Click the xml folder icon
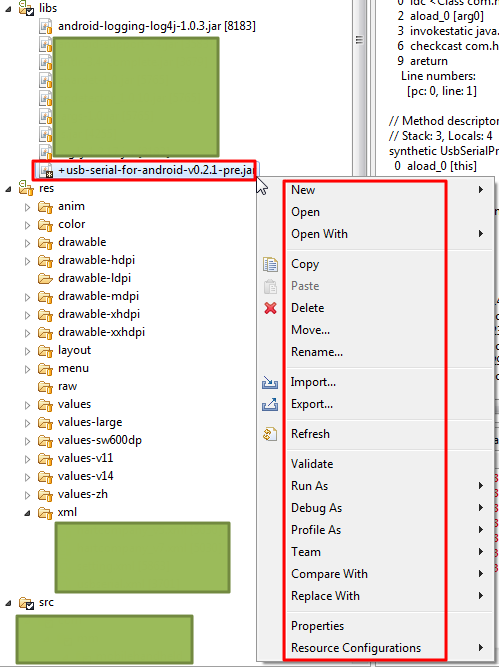 click(45, 513)
